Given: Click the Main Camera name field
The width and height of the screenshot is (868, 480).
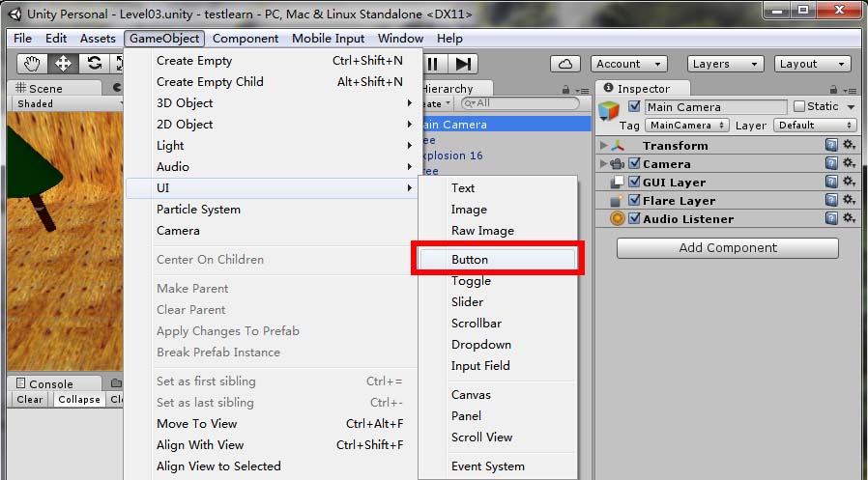Looking at the screenshot, I should [715, 107].
